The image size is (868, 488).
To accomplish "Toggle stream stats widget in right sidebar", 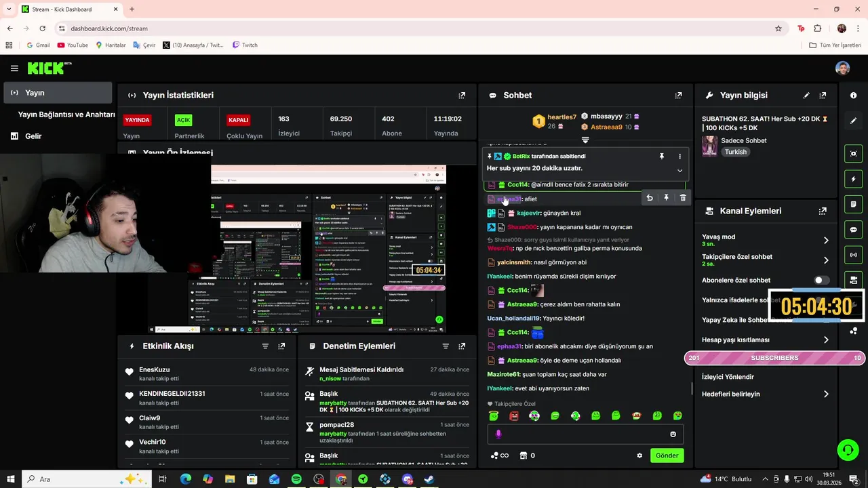I will pyautogui.click(x=853, y=255).
